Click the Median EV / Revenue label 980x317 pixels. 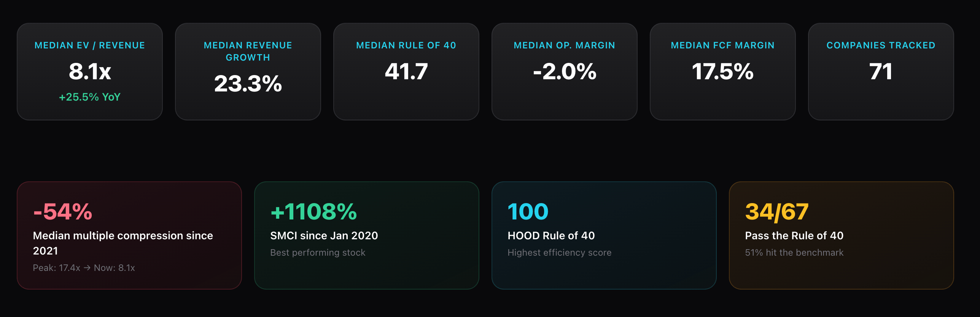[x=90, y=45]
